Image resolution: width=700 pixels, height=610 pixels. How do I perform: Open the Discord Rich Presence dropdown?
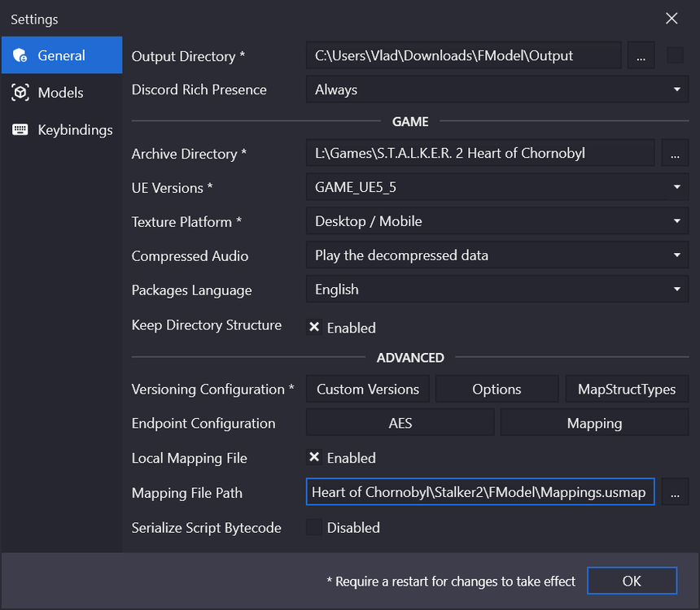click(x=497, y=90)
